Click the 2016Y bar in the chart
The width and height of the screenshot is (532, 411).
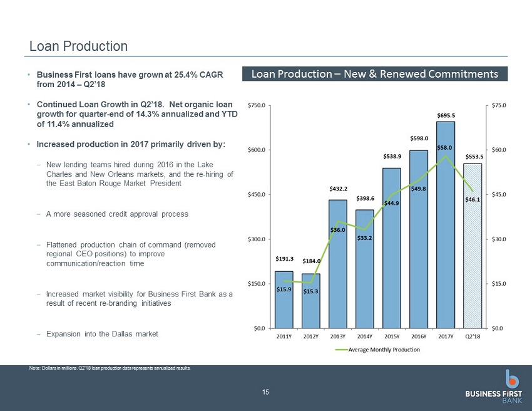[419, 239]
